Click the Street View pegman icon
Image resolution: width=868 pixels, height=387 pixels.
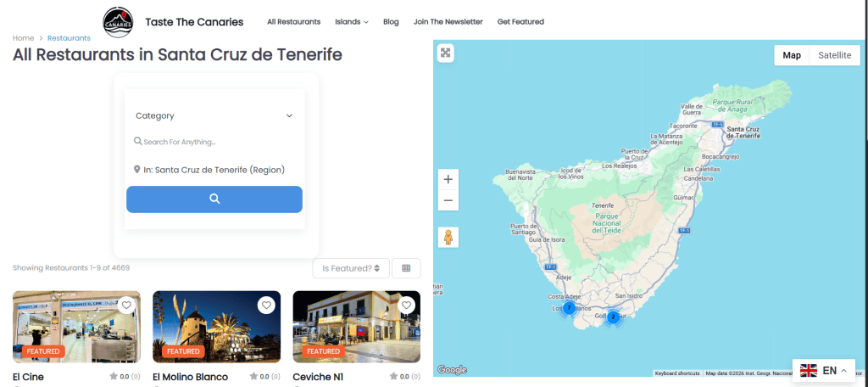[x=448, y=237]
